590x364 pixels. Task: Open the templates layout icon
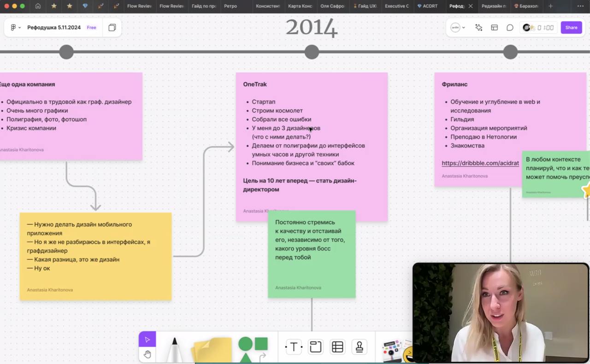494,28
